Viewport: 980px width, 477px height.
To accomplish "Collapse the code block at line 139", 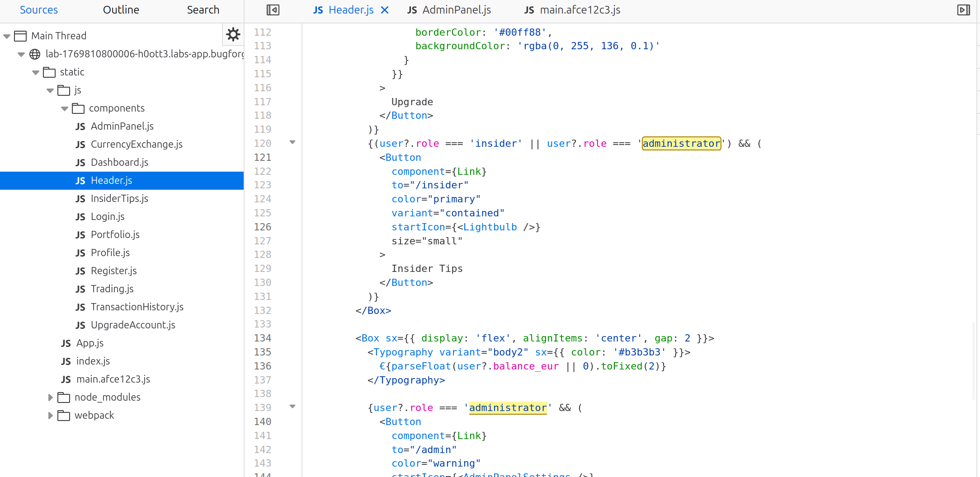I will coord(293,406).
